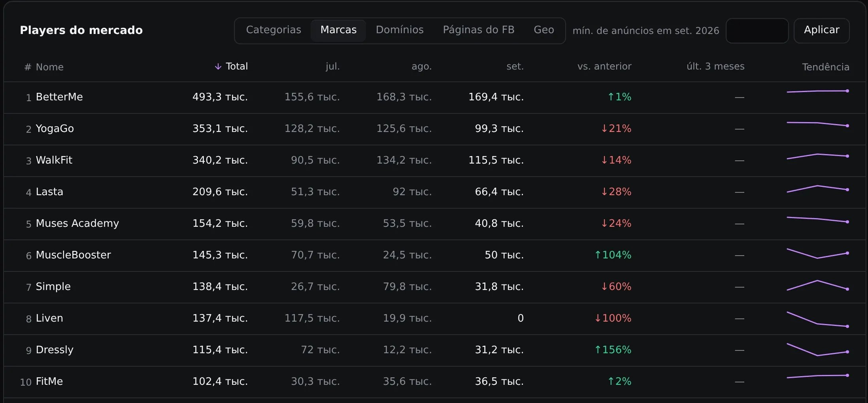Open the Geo tab

[x=544, y=30]
